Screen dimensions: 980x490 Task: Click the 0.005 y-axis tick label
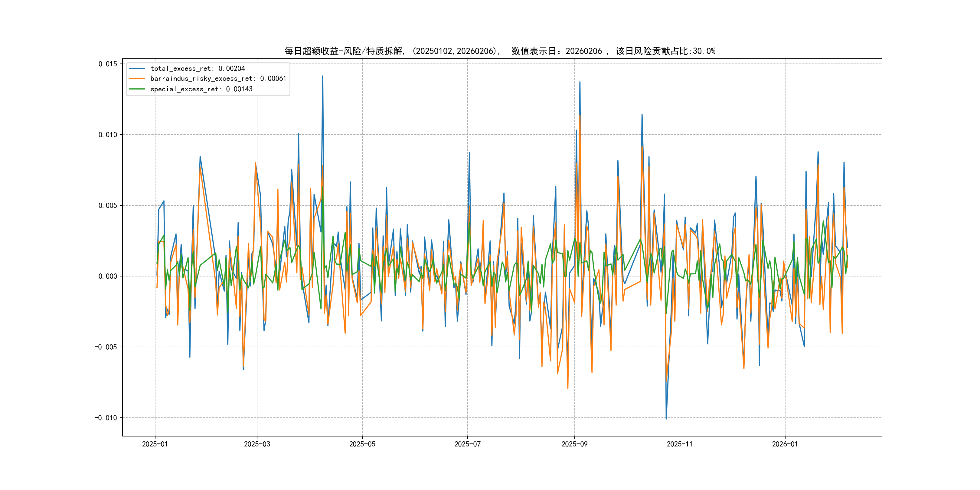pyautogui.click(x=108, y=205)
